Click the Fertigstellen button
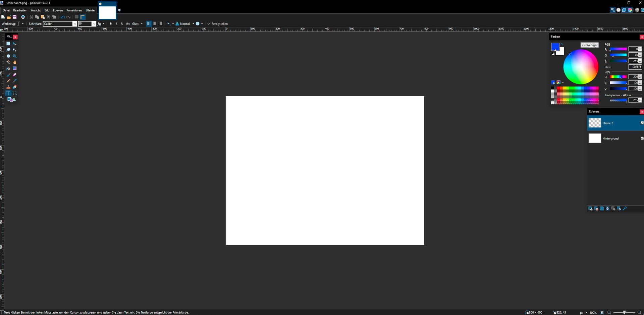 (x=218, y=24)
